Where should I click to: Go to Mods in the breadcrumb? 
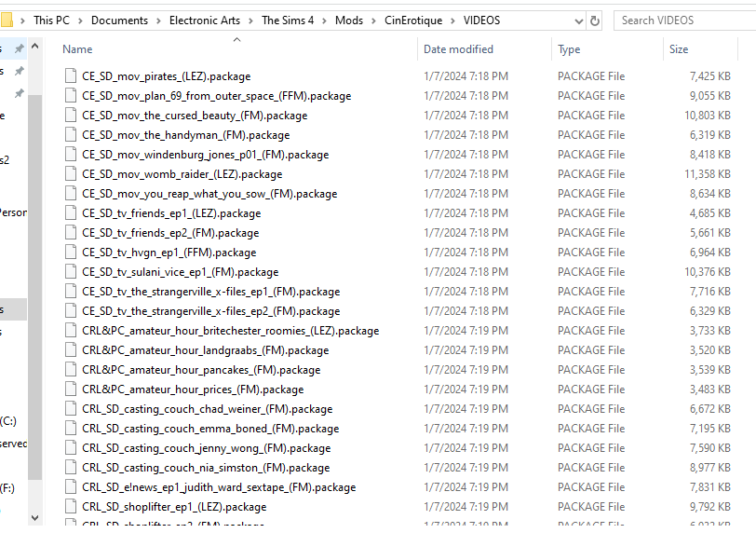pos(349,20)
